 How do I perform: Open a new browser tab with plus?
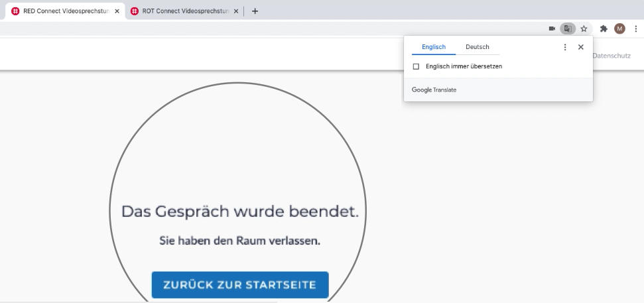pos(255,11)
